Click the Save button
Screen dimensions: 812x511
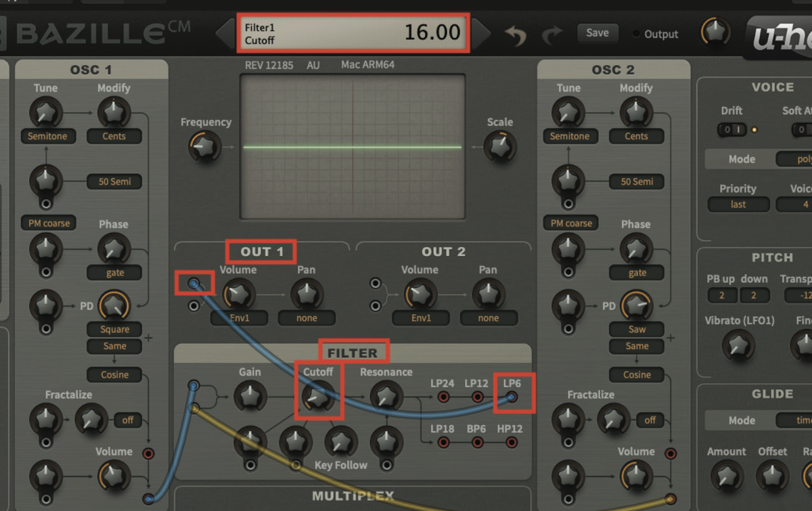[597, 32]
